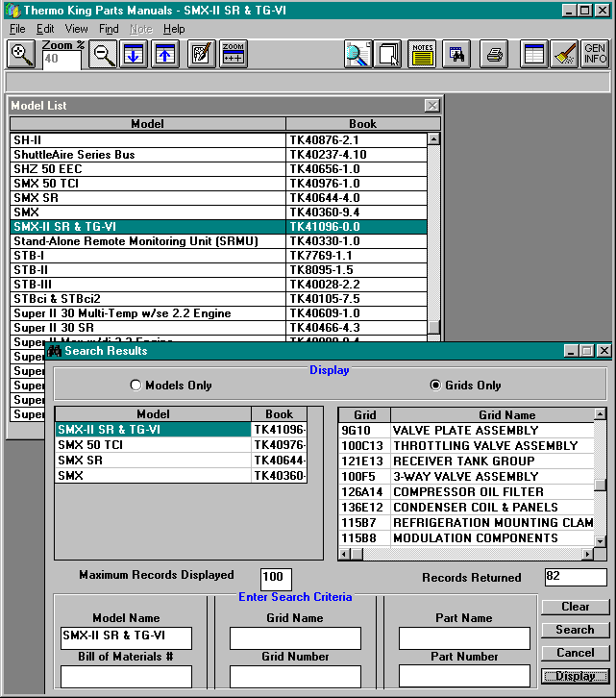Click the grid list horizontal scroll right arrow

(588, 554)
